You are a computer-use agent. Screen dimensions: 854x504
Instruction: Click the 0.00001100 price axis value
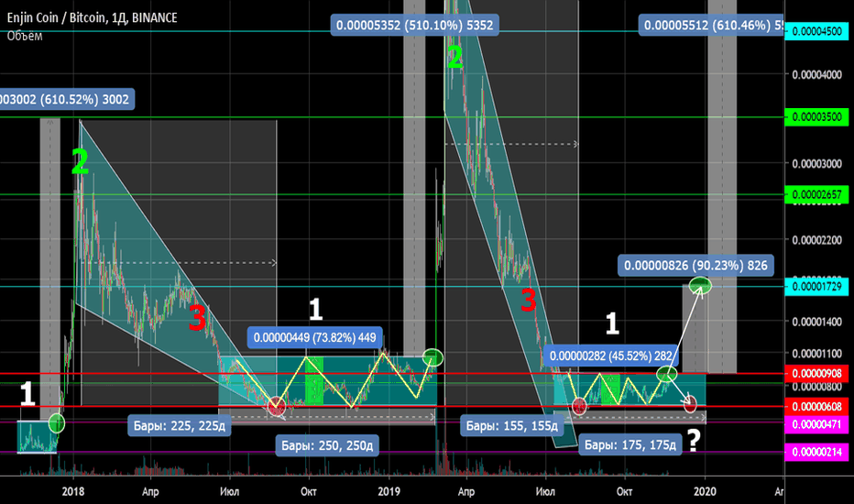pos(816,354)
